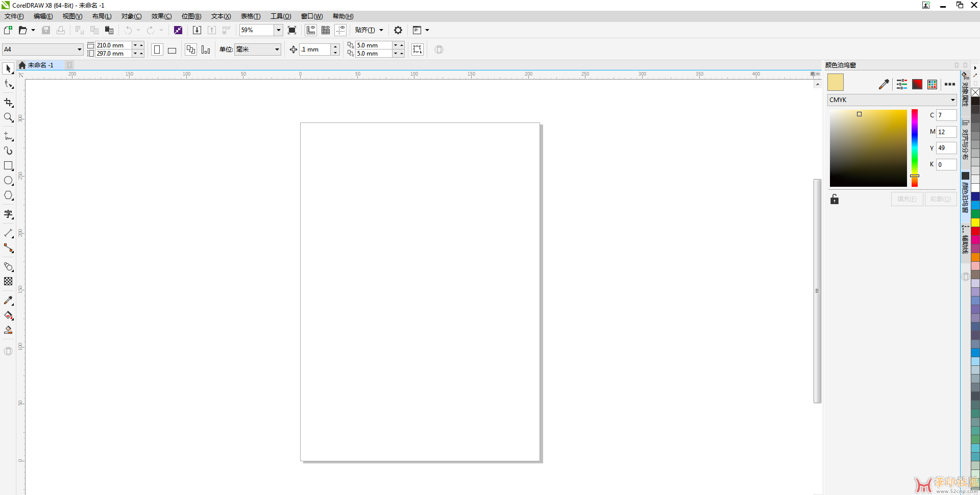This screenshot has height=495, width=980.
Task: Pick the Crop tool
Action: (x=8, y=103)
